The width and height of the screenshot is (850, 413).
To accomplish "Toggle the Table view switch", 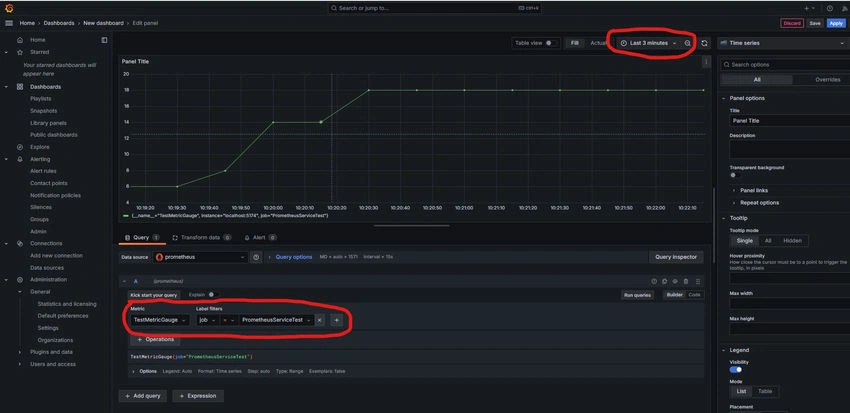I will point(550,43).
